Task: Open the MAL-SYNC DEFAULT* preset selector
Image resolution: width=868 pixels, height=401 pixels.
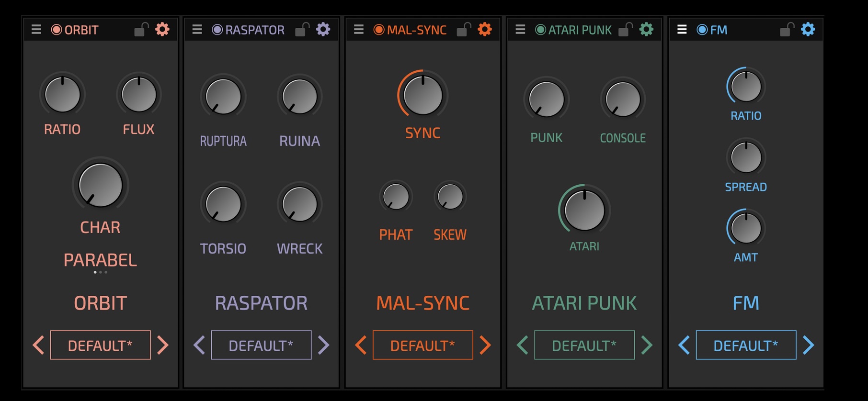Action: pyautogui.click(x=423, y=345)
